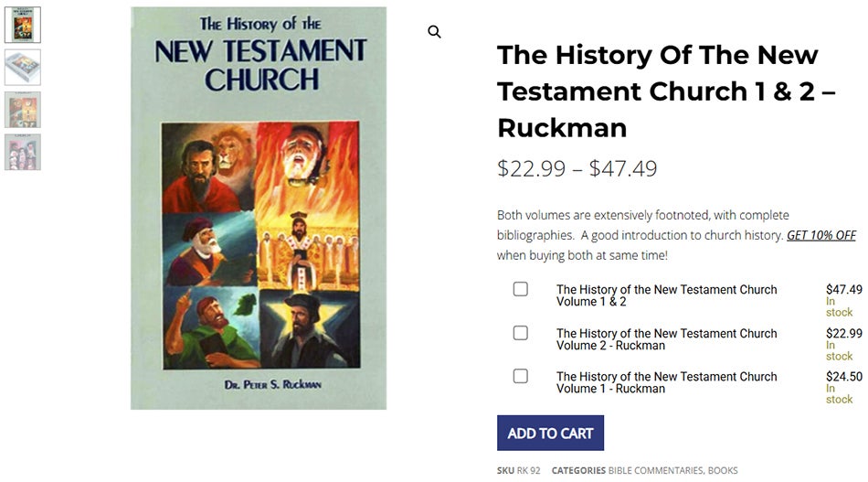868x482 pixels.
Task: Open the BIBLE COMMENTARIES category link
Action: click(x=655, y=471)
